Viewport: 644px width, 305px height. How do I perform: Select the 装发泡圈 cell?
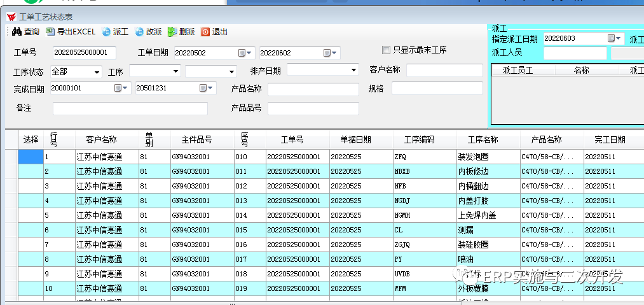click(x=488, y=157)
